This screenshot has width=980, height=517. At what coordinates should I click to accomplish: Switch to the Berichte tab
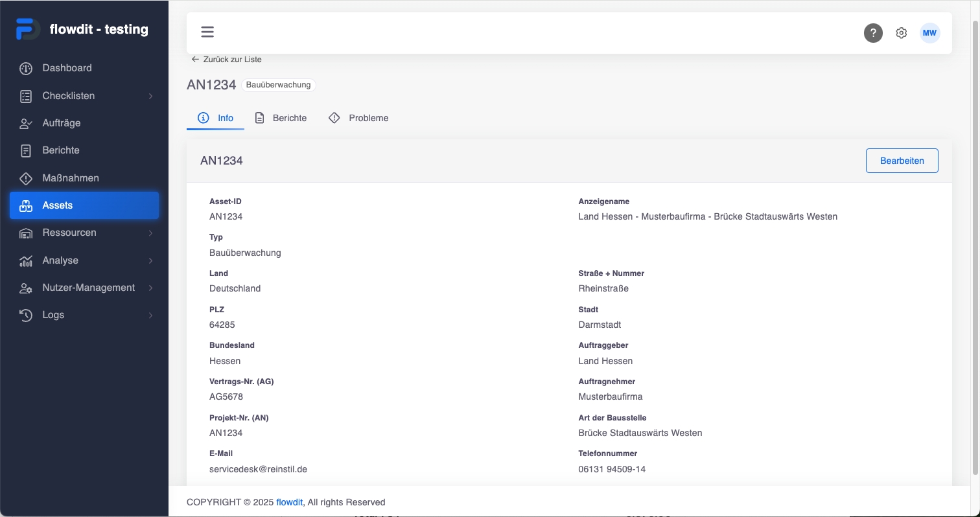click(281, 118)
